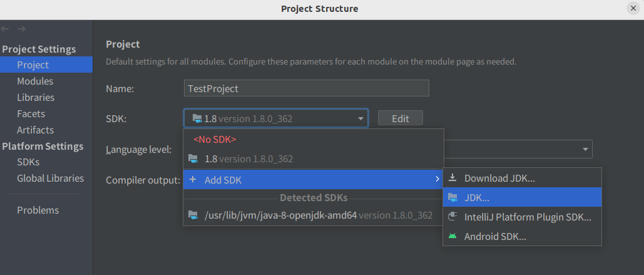Click the Language level label
This screenshot has width=644, height=275.
click(x=138, y=150)
